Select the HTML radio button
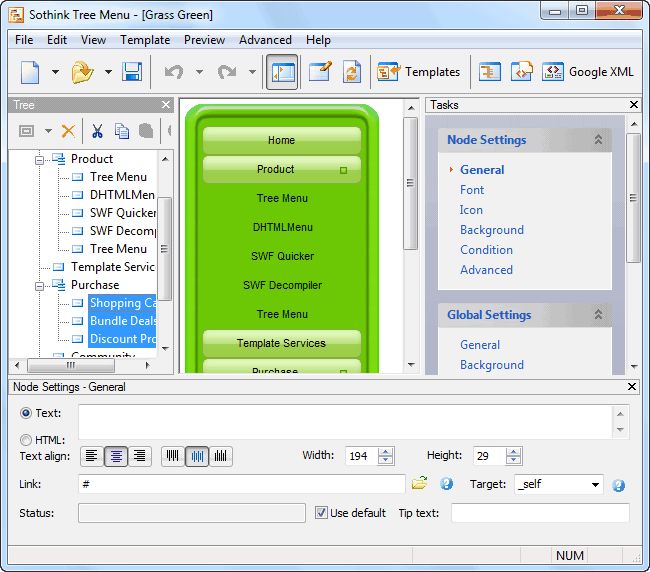The width and height of the screenshot is (650, 572). pos(26,440)
